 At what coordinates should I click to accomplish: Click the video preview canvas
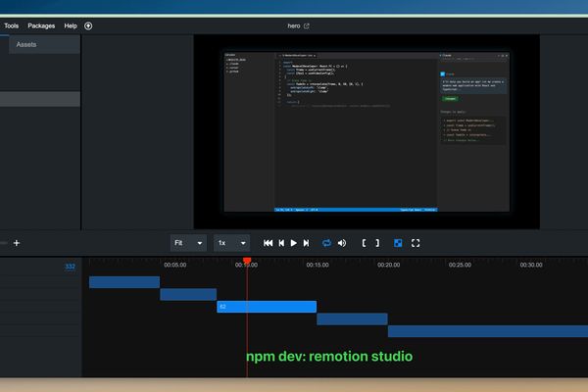367,131
